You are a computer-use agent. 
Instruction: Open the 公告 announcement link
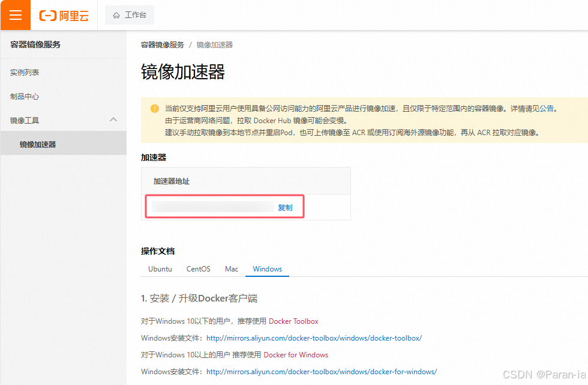[x=547, y=109]
